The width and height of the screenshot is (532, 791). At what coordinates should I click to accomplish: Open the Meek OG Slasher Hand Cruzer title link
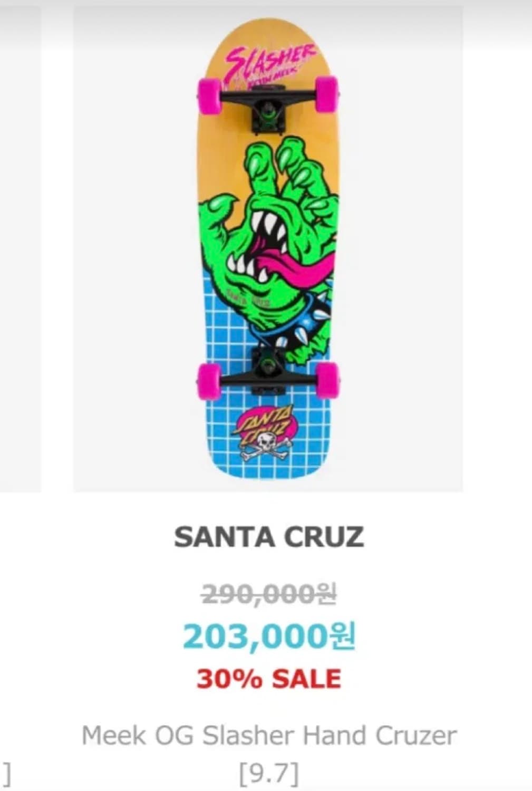point(269,735)
